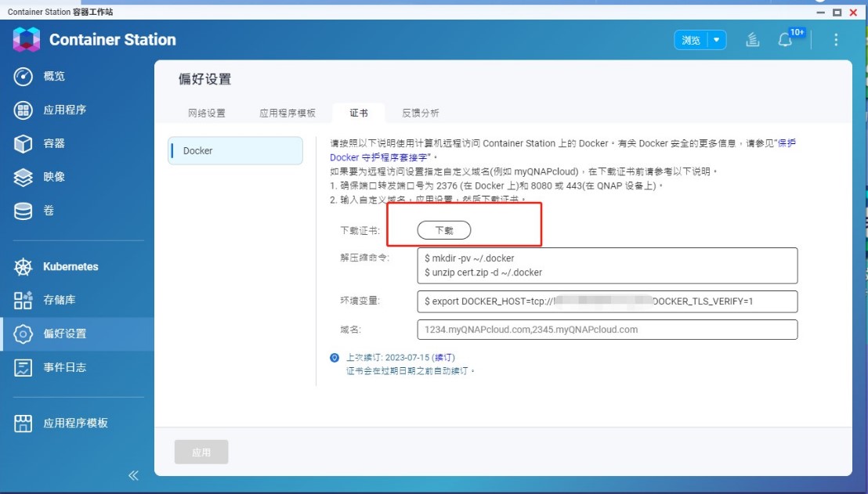
Task: Open Kubernetes helm wheel icon
Action: (24, 267)
